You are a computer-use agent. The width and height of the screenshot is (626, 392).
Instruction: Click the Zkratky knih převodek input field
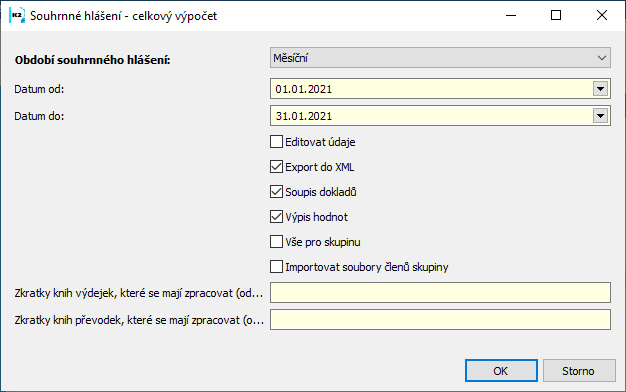440,319
